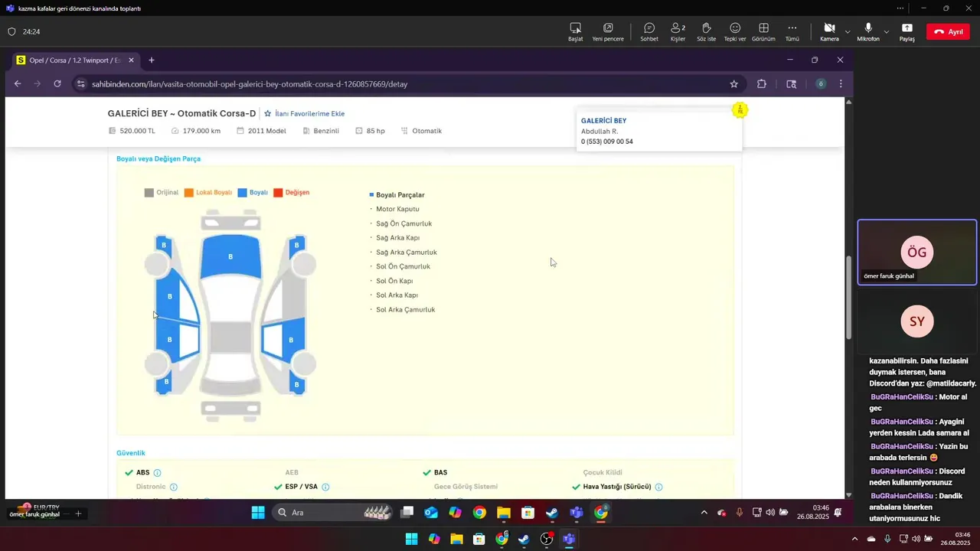The height and width of the screenshot is (551, 980).
Task: Open Hava Yastığı (Sürücü) info icon
Action: pos(659,487)
